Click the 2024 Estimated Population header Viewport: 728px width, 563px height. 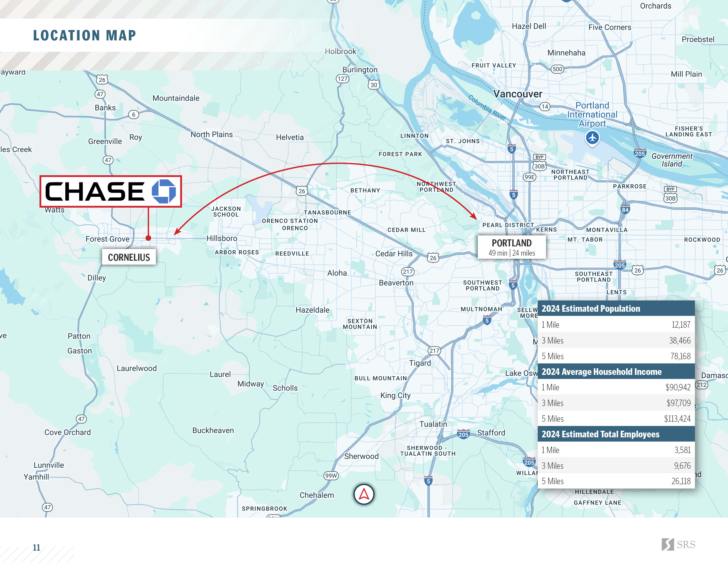616,308
